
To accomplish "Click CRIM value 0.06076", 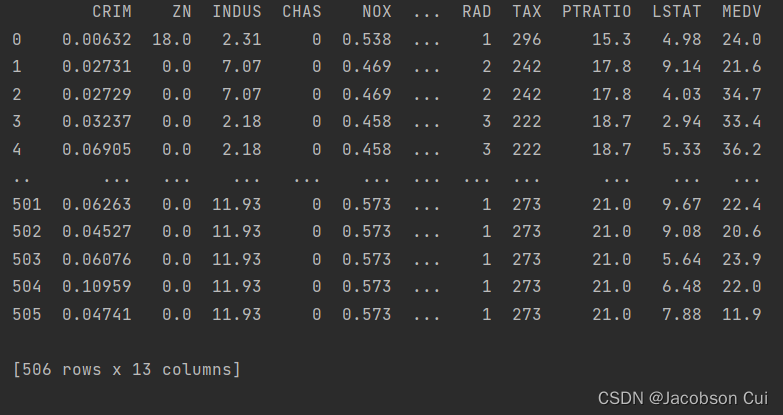I will pyautogui.click(x=97, y=259).
